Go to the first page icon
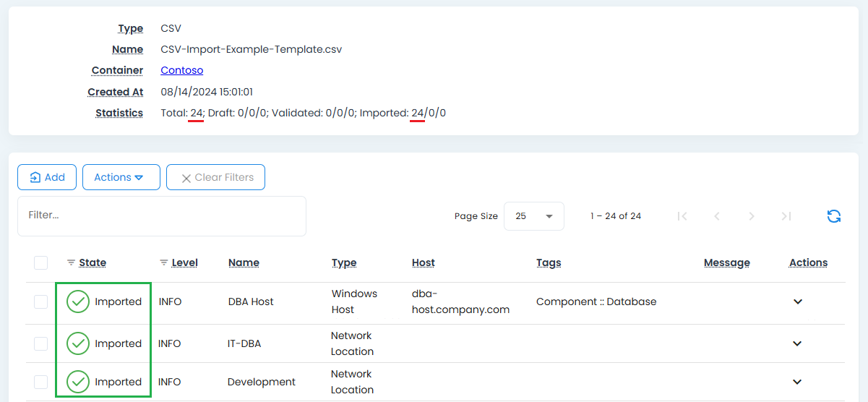The height and width of the screenshot is (402, 868). point(682,216)
